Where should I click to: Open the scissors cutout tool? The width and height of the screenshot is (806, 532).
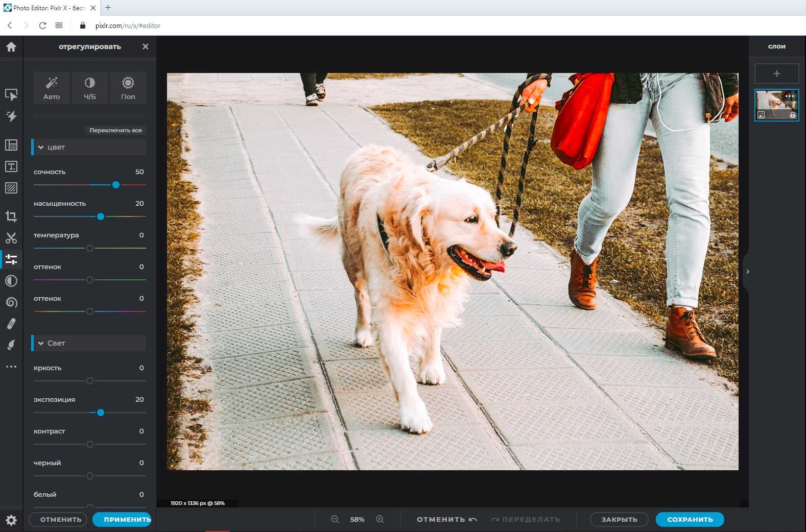coord(11,238)
